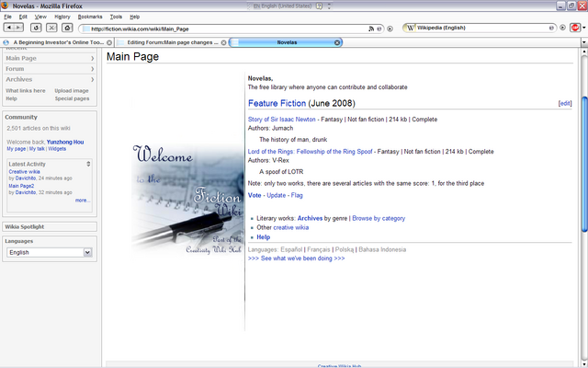Select Bahasa Indonesia language link
Viewport: 588px width, 368px height.
(382, 249)
